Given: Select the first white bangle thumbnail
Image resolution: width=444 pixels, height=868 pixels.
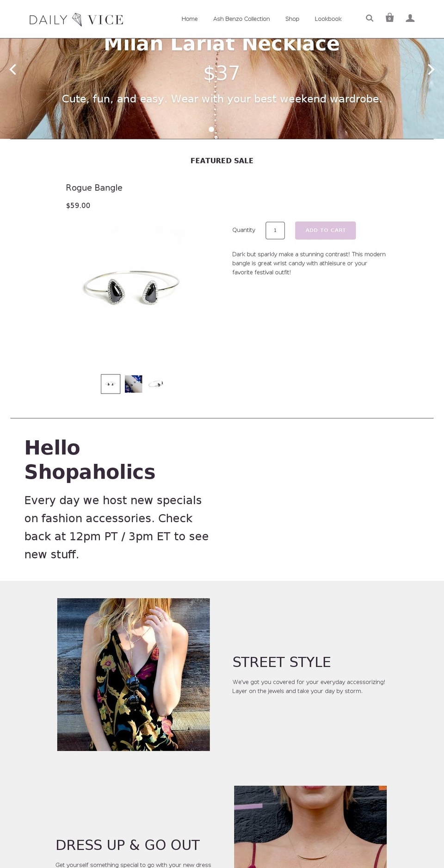Looking at the screenshot, I should [110, 384].
